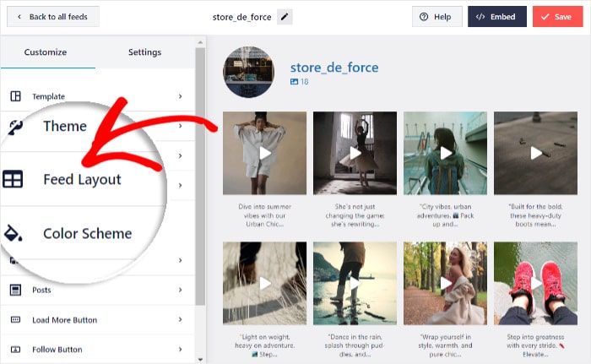
Task: Play the white outfit summer vibes video
Action: 265,153
